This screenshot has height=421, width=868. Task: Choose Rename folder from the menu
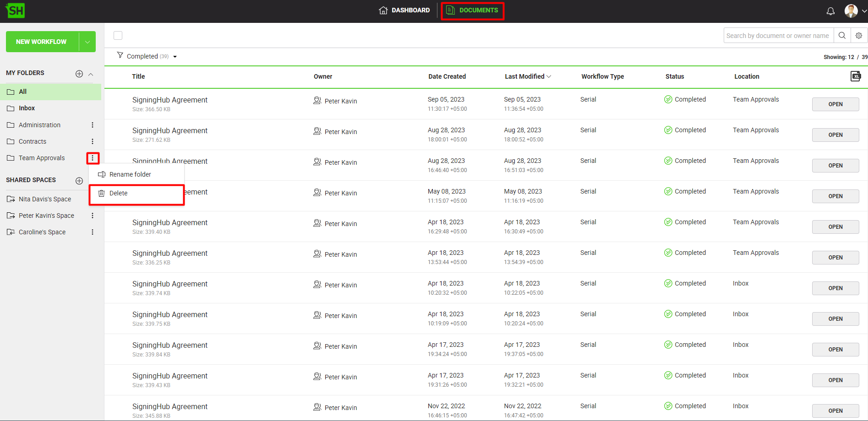130,174
